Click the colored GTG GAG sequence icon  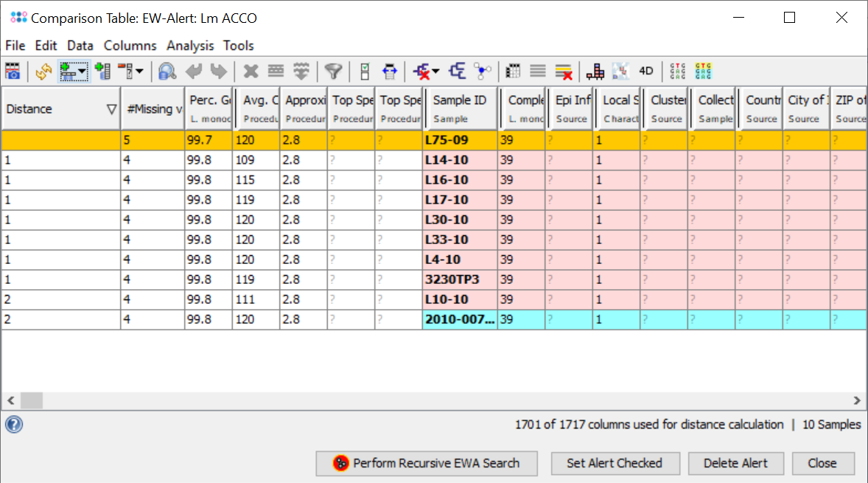703,71
